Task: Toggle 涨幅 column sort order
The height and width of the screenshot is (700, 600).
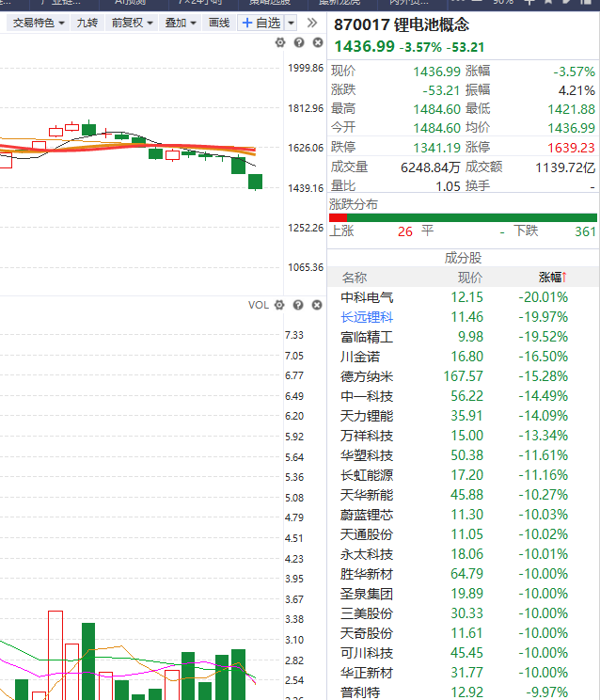Action: 552,278
